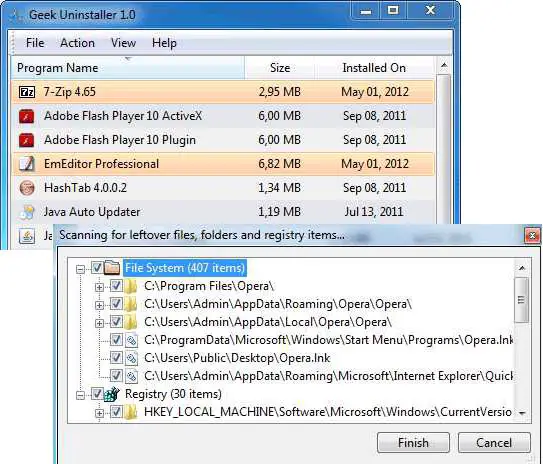Click the folder icon for C:\Program Files\Opera\
The width and height of the screenshot is (543, 464).
[131, 286]
